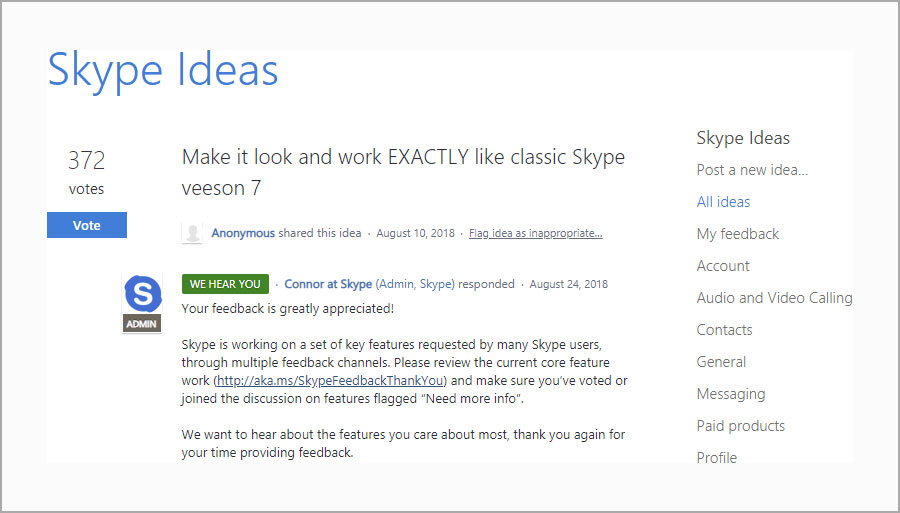900x513 pixels.
Task: Open My feedback in the sidebar
Action: 738,234
